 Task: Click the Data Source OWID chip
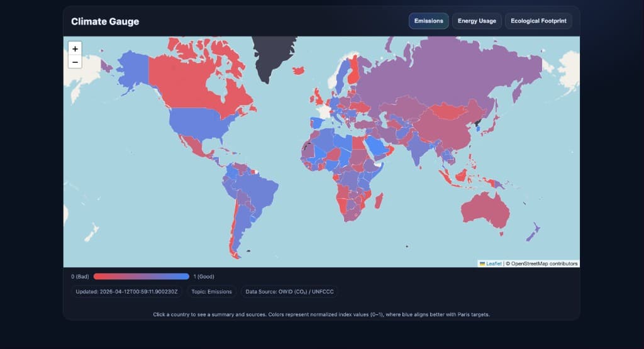coord(290,292)
